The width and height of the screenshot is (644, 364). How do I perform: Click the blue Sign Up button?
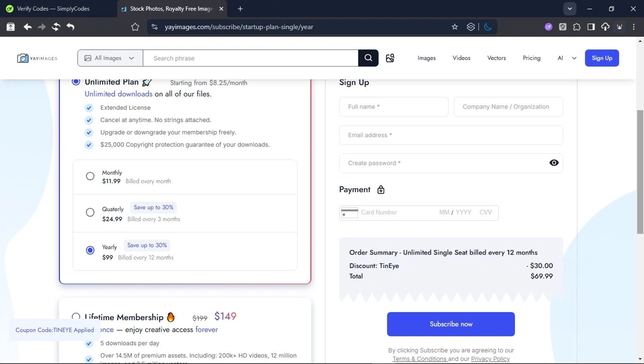[602, 58]
